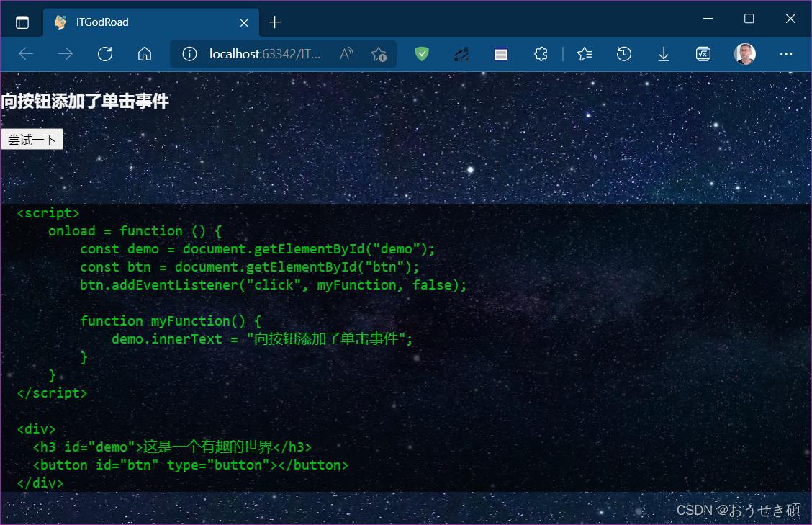Viewport: 812px width, 525px height.
Task: Open the translation extension icon
Action: (461, 54)
